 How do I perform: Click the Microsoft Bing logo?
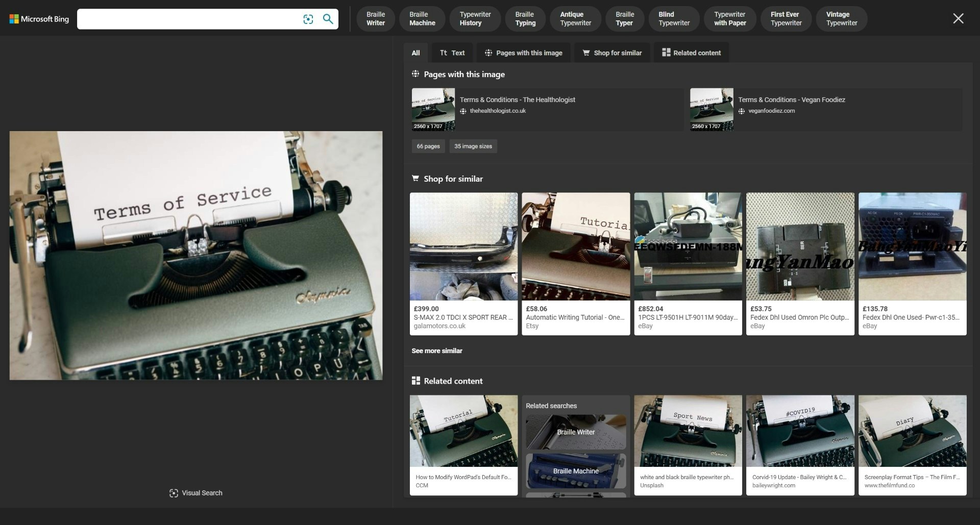[39, 19]
